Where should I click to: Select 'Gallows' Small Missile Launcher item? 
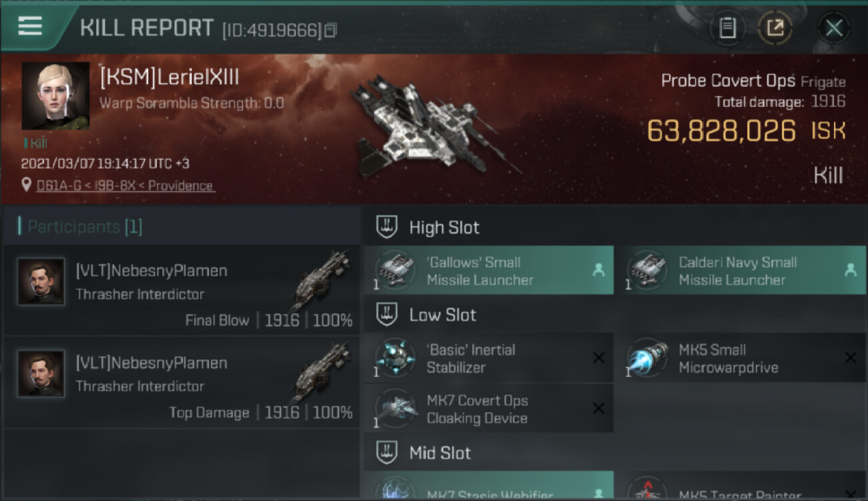click(x=489, y=271)
